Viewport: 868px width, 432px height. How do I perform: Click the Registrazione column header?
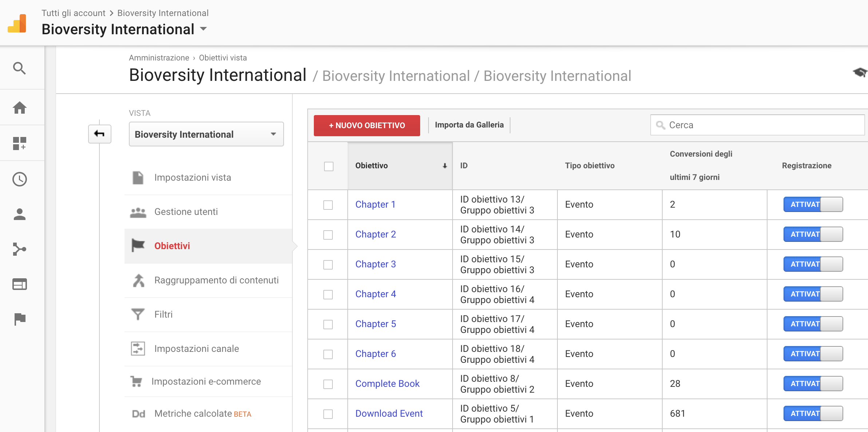point(806,166)
